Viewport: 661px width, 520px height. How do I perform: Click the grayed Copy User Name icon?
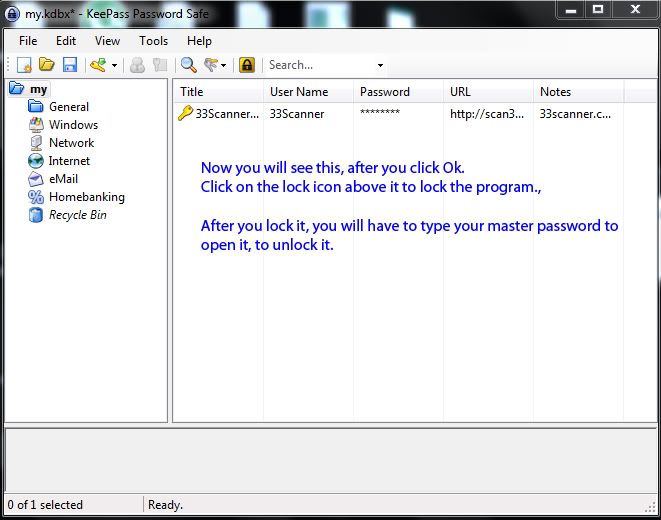point(137,65)
